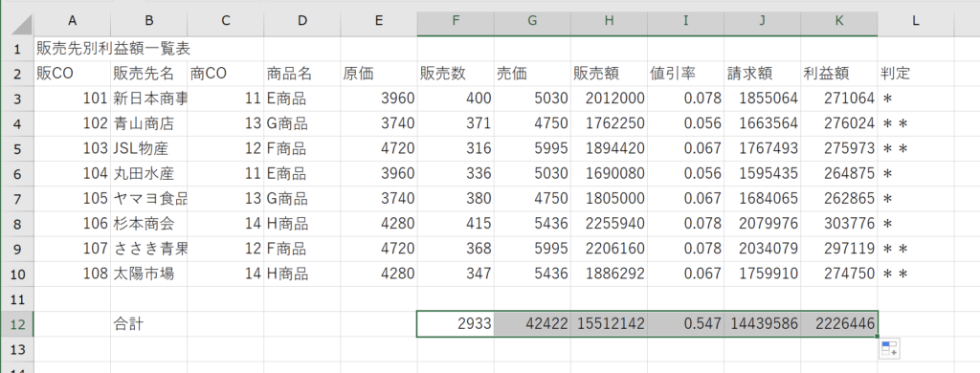This screenshot has height=373, width=980.
Task: Select column C header
Action: point(226,21)
